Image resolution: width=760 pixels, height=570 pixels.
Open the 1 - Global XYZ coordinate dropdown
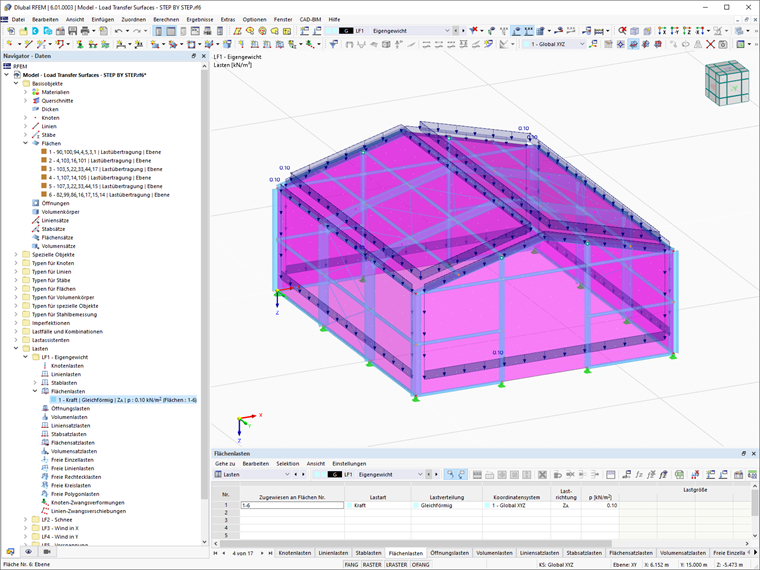pos(554,44)
